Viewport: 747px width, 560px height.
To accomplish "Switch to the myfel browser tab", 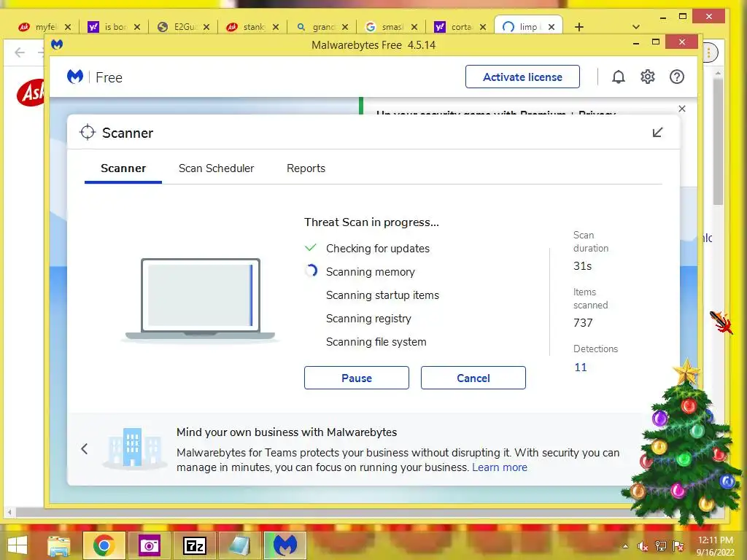I will pyautogui.click(x=44, y=27).
